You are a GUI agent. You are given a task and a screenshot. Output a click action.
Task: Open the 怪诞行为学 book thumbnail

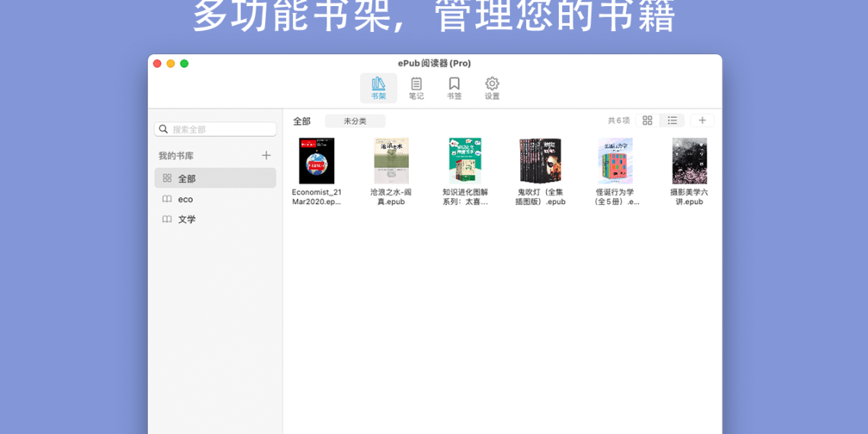coord(614,161)
